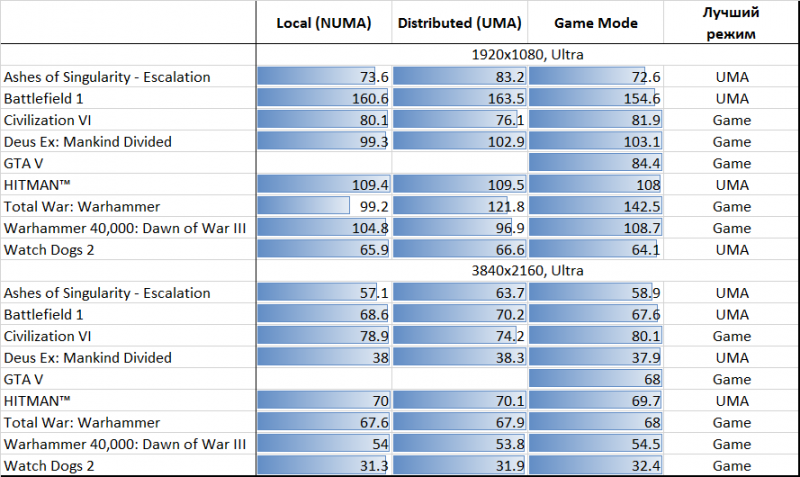Select the Game Mode column header
Screen dimensions: 800x477
[x=595, y=23]
